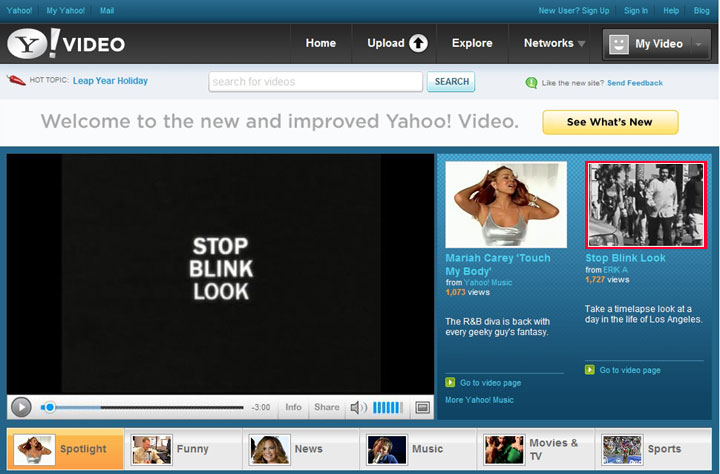Click the Sign In link
The image size is (720, 474).
636,11
